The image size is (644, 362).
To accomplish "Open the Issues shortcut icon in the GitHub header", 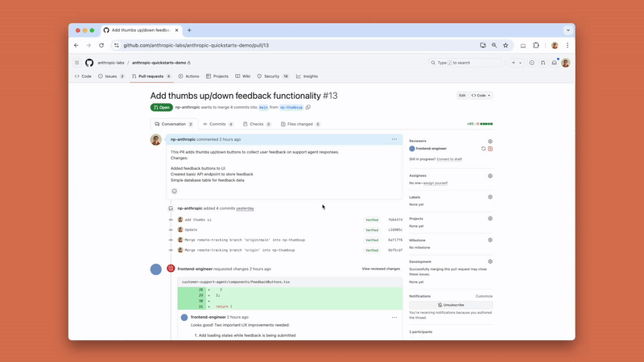I will (531, 63).
